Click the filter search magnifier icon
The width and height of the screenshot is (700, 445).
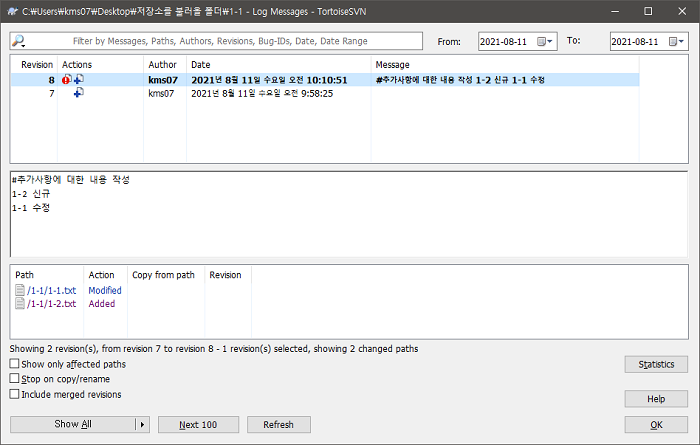click(x=19, y=41)
